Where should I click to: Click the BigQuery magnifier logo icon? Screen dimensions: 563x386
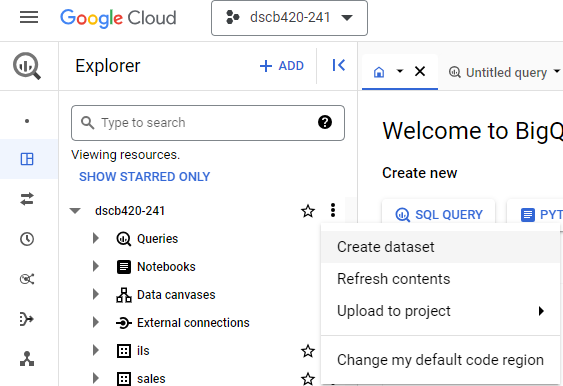(27, 66)
